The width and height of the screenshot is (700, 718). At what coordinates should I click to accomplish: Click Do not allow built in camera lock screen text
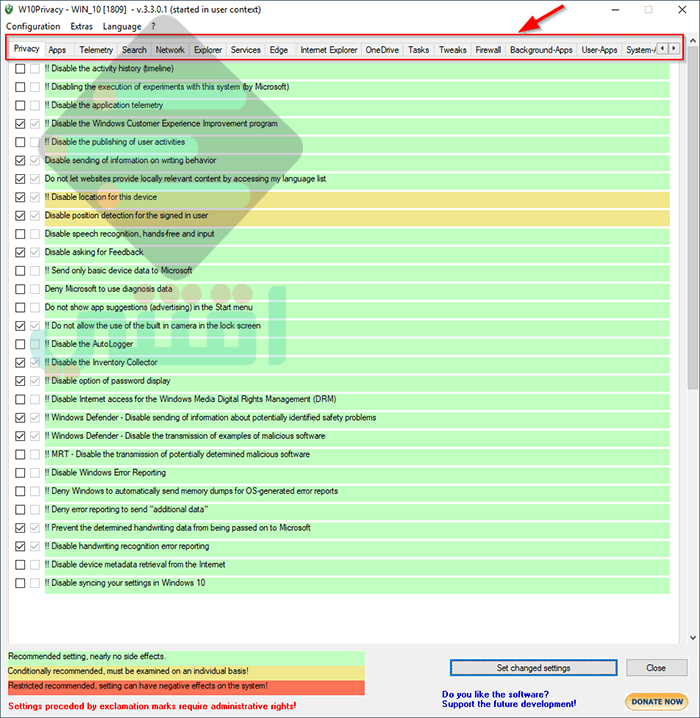(x=152, y=326)
